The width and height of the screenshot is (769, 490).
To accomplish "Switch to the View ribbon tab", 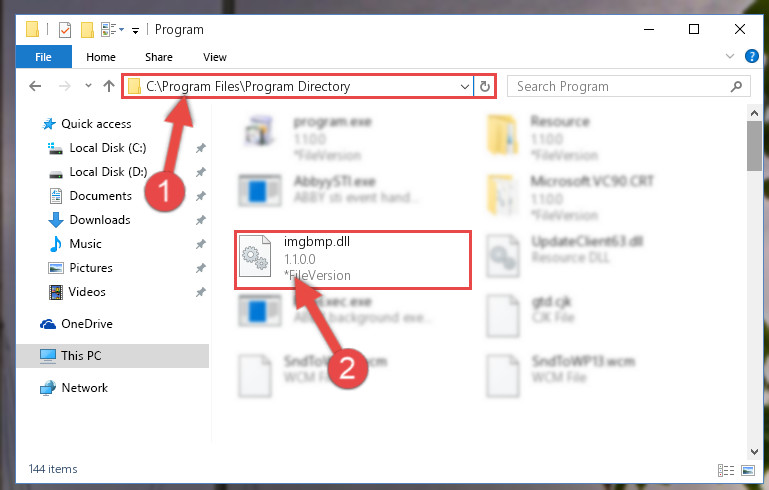I will [215, 57].
